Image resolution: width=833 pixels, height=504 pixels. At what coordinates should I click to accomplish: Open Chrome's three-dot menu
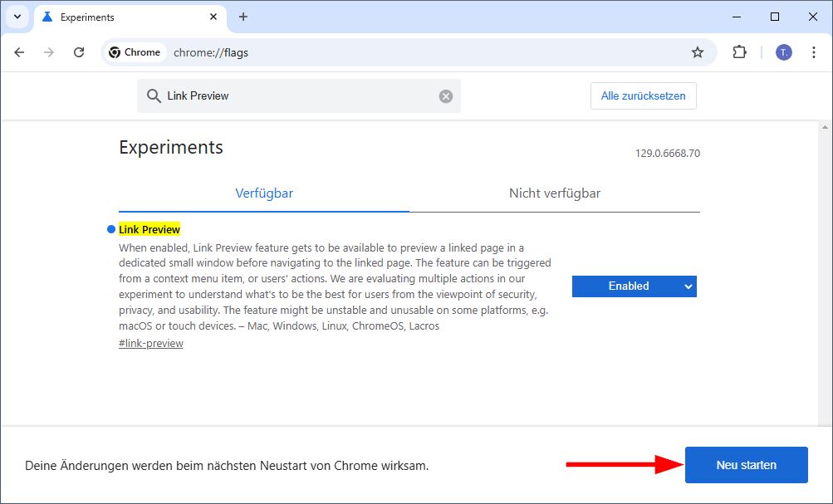[813, 51]
